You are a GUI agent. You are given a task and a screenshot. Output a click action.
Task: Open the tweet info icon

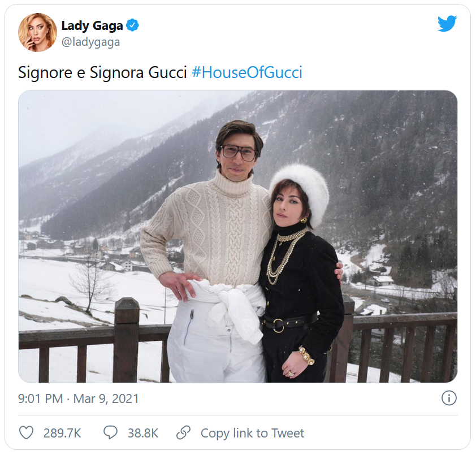(448, 398)
